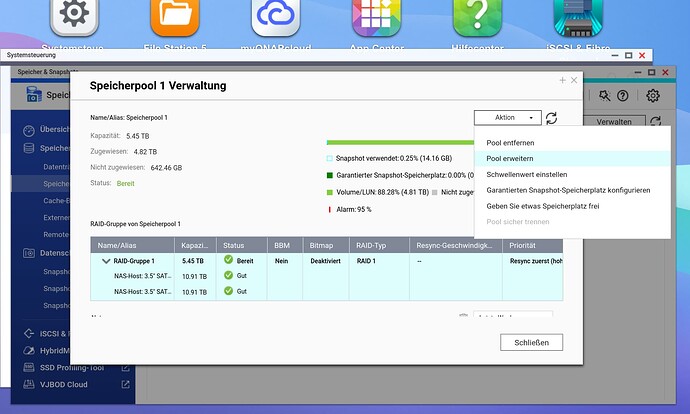The height and width of the screenshot is (414, 690).
Task: Select 'Pool entfernen' from menu
Action: pyautogui.click(x=510, y=143)
